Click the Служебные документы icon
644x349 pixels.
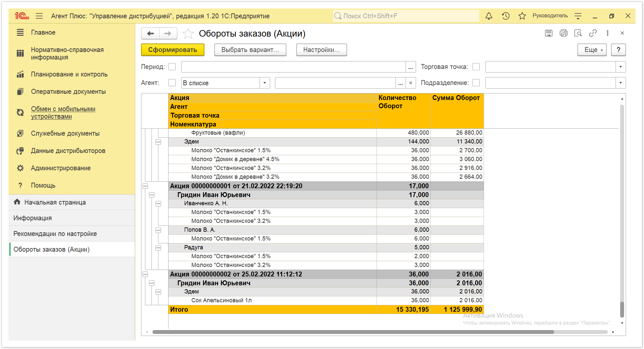[20, 133]
